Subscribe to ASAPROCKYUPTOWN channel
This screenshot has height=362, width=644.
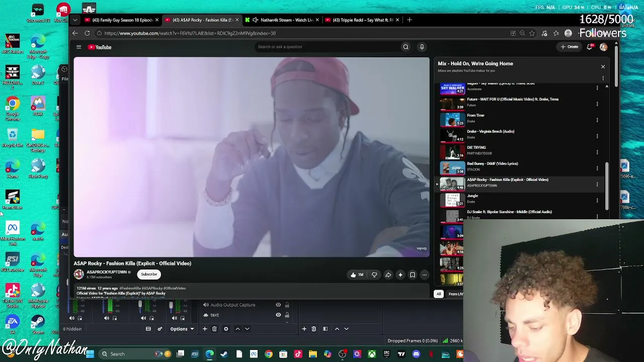(149, 275)
